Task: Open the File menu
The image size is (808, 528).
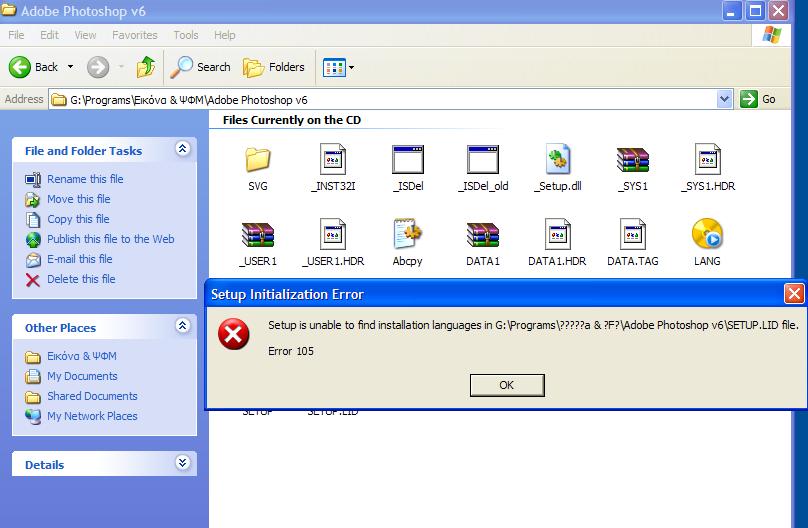Action: [16, 35]
